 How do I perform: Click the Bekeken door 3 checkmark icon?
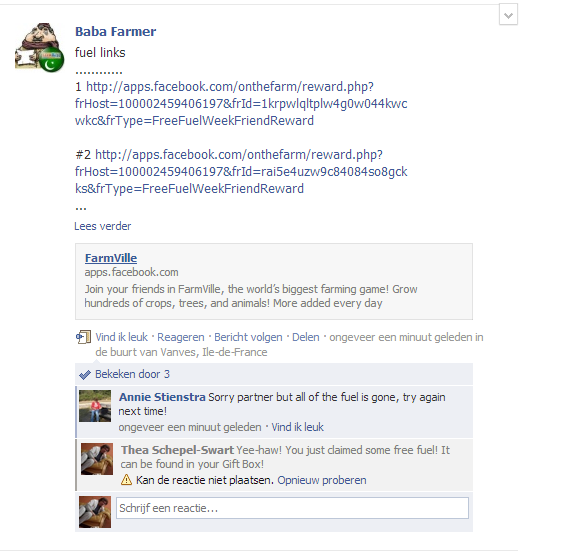85,375
